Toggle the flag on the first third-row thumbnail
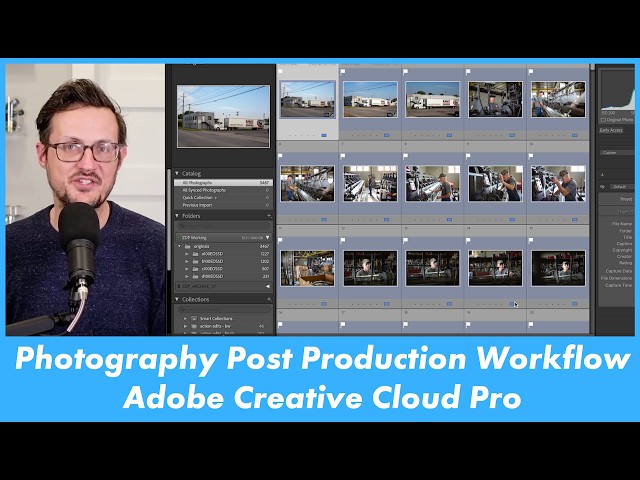This screenshot has width=640, height=480. (280, 240)
